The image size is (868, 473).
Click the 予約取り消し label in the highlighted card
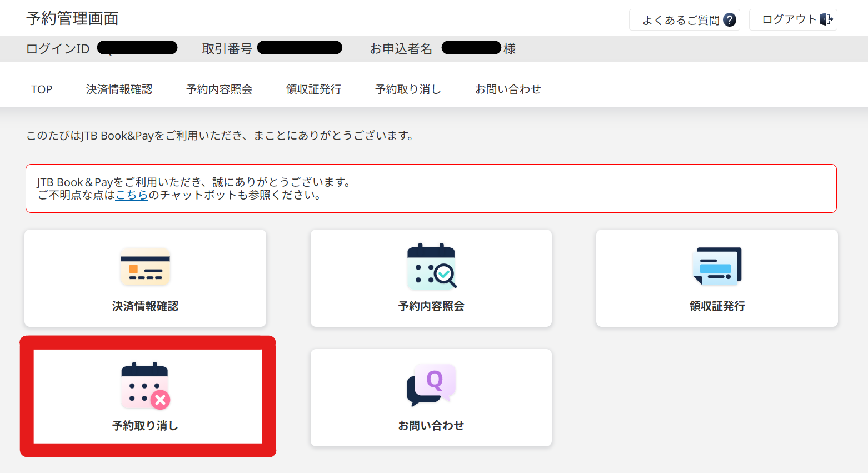tap(145, 426)
